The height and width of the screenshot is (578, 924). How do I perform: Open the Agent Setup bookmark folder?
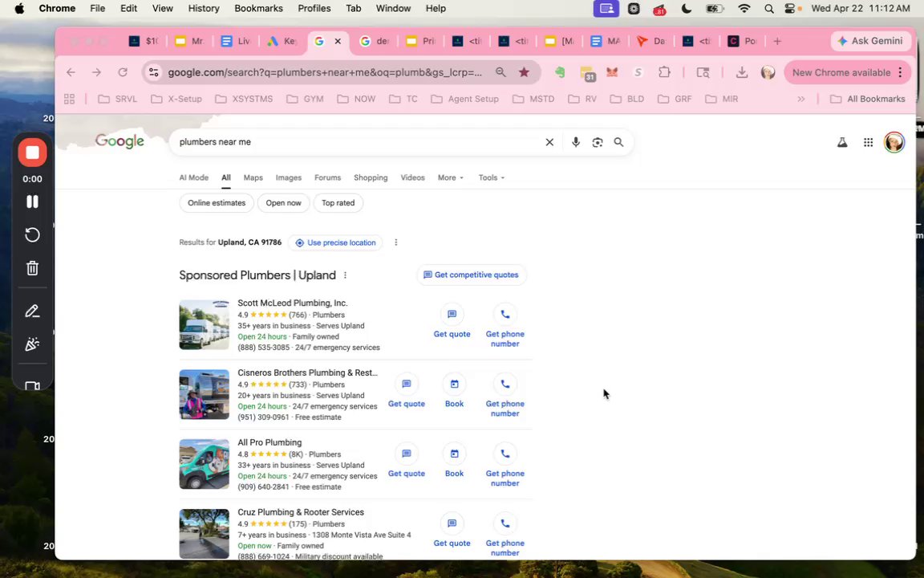tap(465, 99)
